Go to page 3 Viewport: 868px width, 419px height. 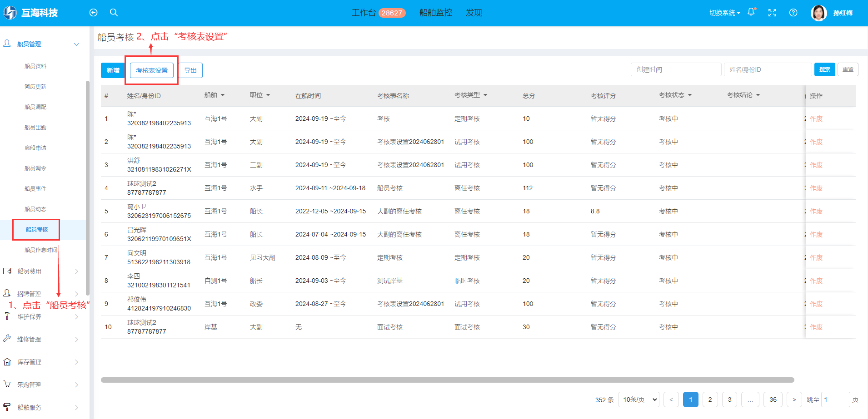(x=729, y=399)
